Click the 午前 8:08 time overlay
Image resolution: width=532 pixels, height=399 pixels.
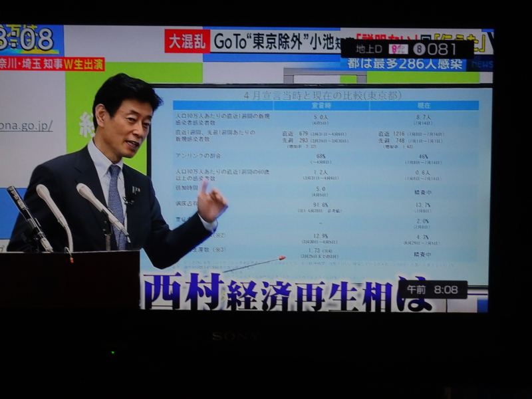(x=432, y=290)
